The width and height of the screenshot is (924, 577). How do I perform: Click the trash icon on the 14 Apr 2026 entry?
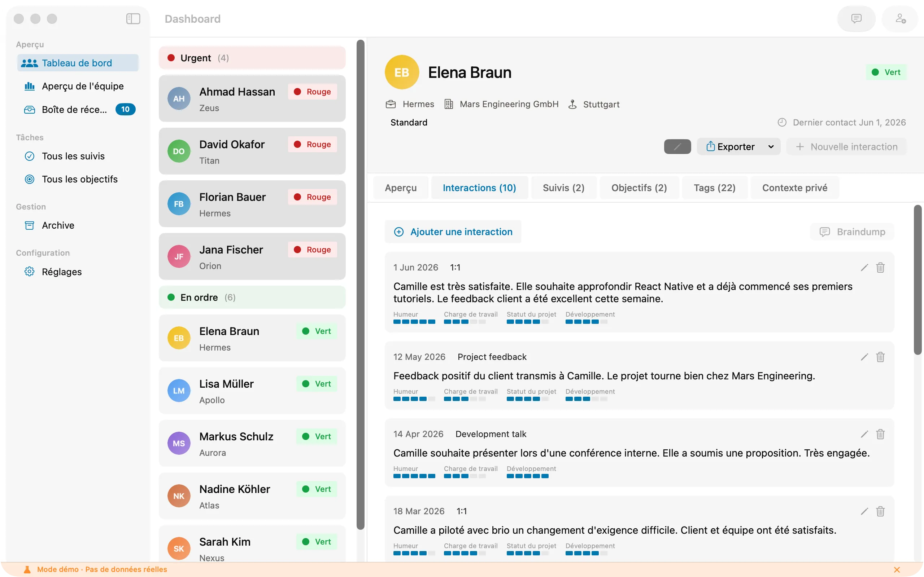pyautogui.click(x=880, y=434)
